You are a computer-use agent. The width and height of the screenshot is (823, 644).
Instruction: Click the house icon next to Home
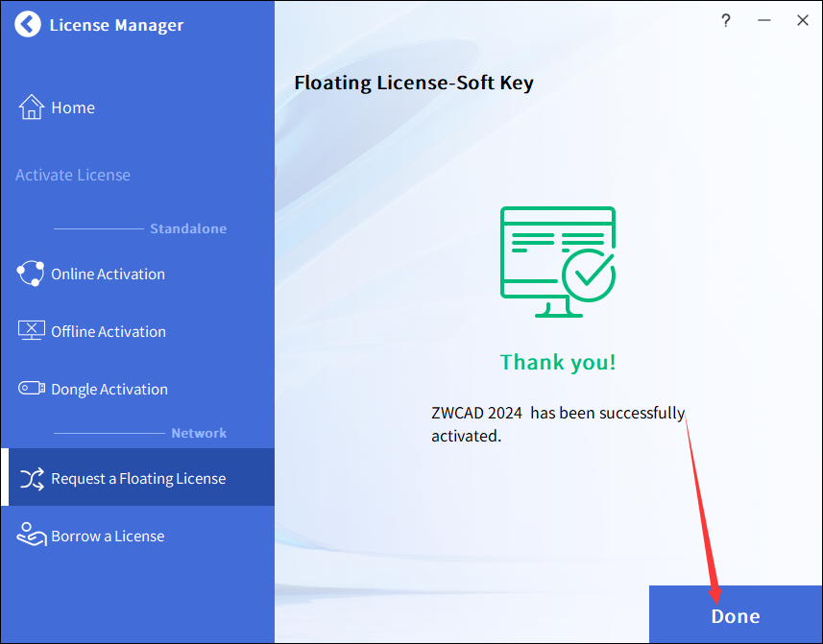32,107
